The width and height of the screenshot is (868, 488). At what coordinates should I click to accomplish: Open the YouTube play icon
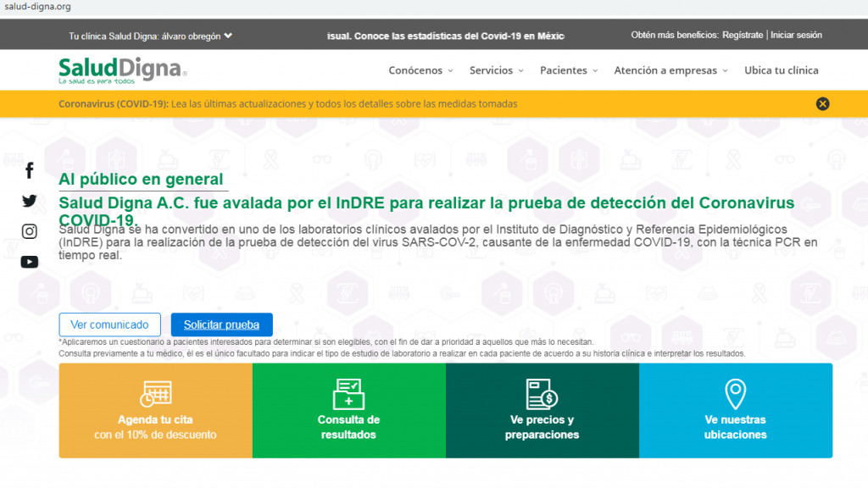30,262
